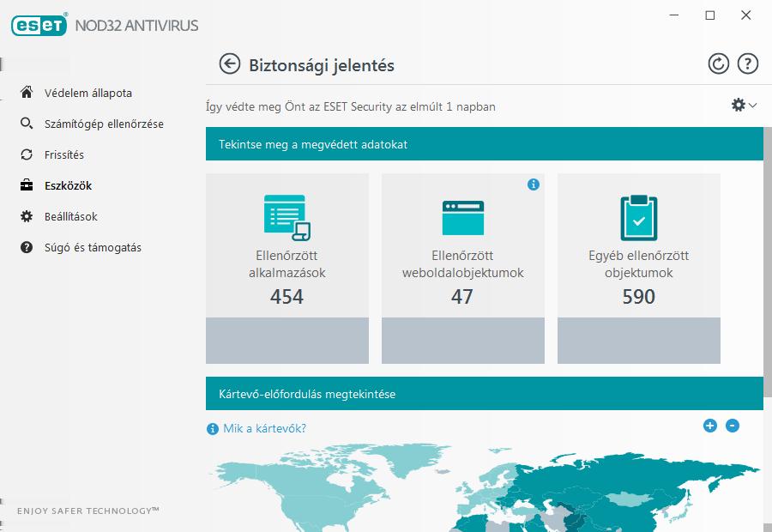Click the Egyéb ellenőrzött objektumok count 590
The width and height of the screenshot is (772, 532).
click(x=638, y=297)
